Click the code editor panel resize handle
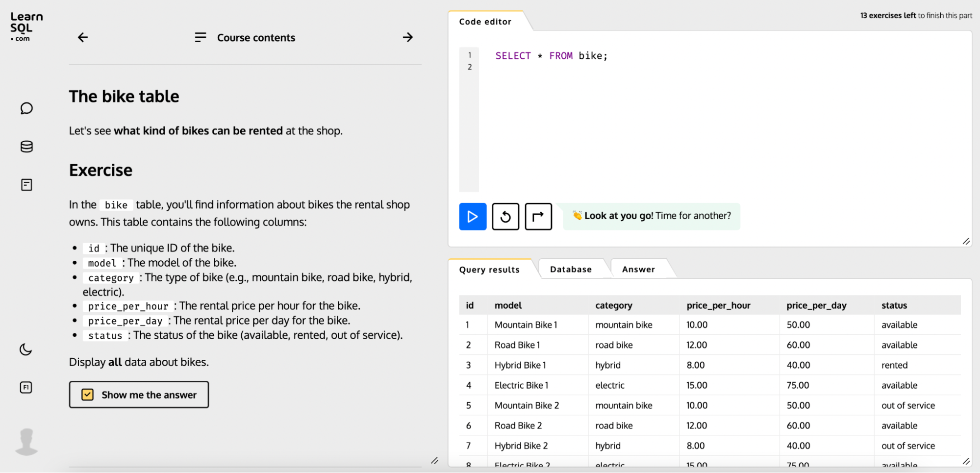The height and width of the screenshot is (473, 980). pyautogui.click(x=966, y=241)
